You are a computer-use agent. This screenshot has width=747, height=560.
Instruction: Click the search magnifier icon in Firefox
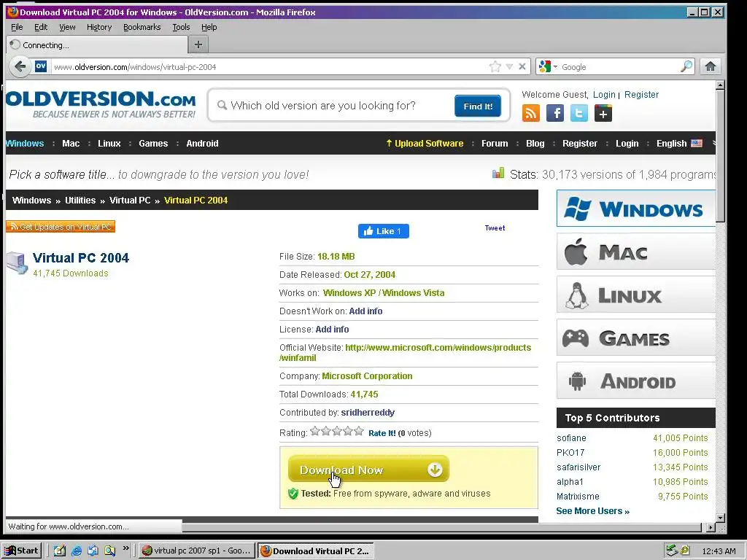tap(686, 66)
